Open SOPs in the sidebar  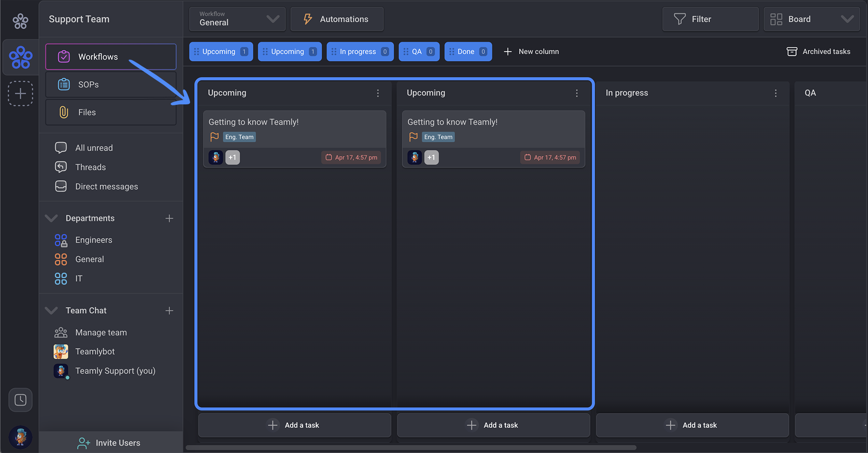pyautogui.click(x=111, y=84)
